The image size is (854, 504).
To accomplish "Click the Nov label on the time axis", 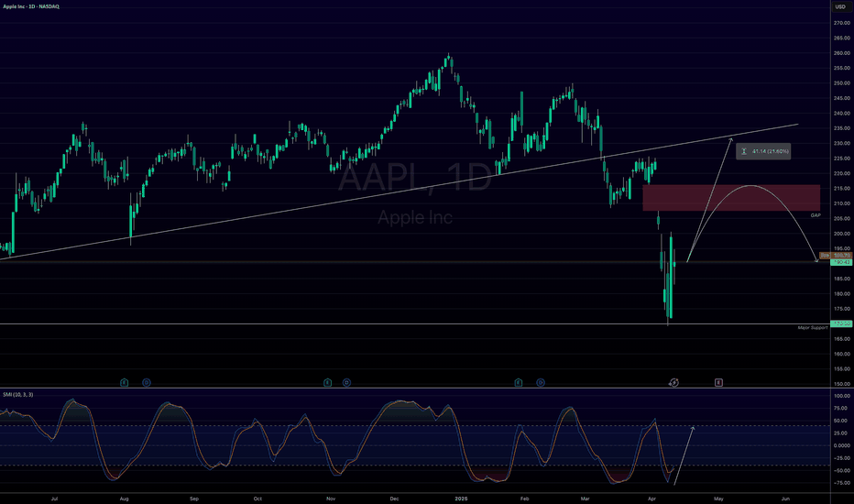I will tap(331, 499).
